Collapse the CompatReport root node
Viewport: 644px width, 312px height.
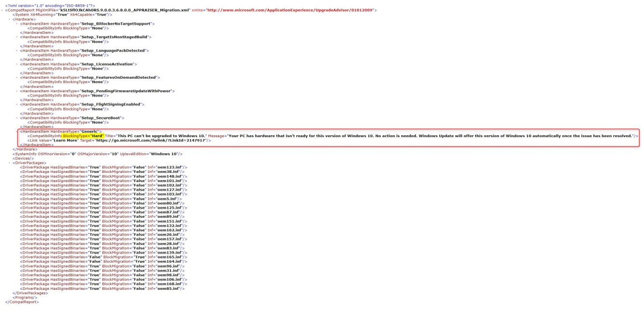[x=3, y=10]
